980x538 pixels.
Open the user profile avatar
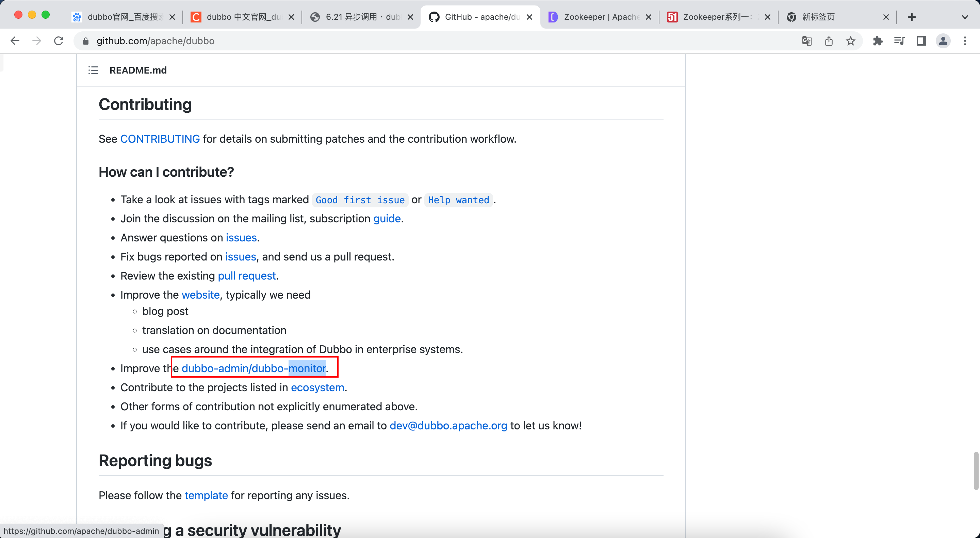(x=943, y=41)
